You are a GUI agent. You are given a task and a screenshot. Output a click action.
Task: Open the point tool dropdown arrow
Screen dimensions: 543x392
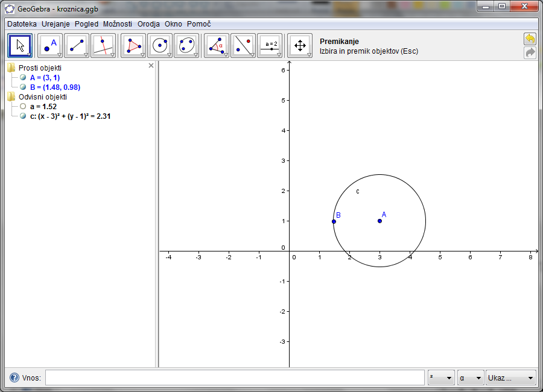pyautogui.click(x=58, y=53)
